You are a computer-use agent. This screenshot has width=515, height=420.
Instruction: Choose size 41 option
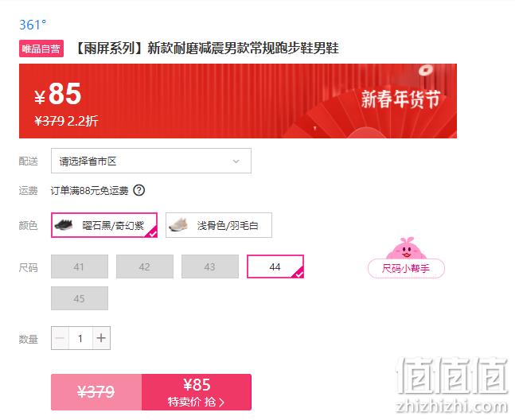(80, 266)
